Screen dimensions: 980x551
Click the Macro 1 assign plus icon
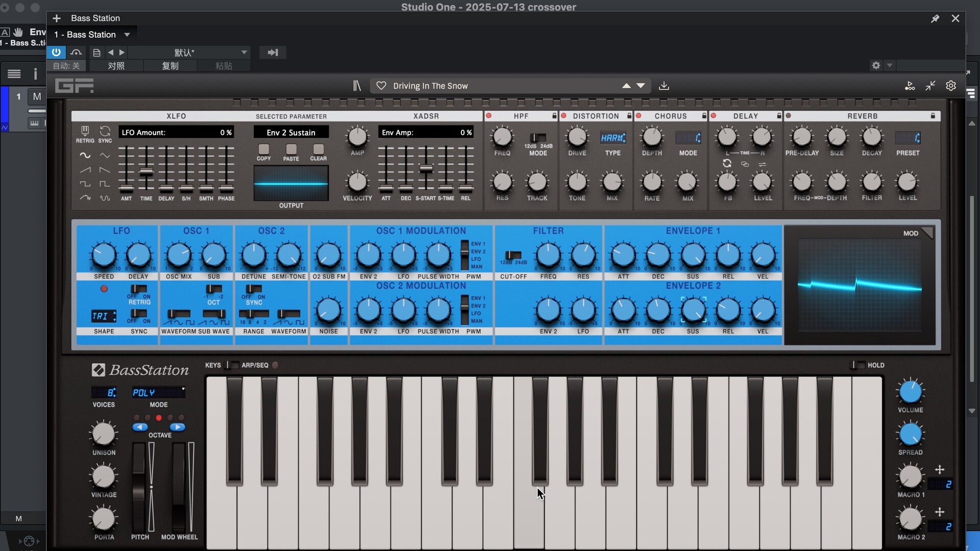940,469
